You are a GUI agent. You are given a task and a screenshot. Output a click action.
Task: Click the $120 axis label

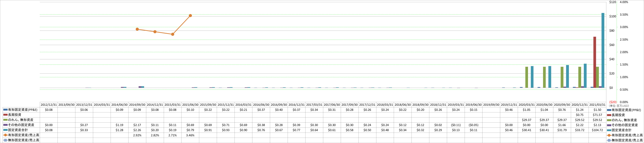612,2
